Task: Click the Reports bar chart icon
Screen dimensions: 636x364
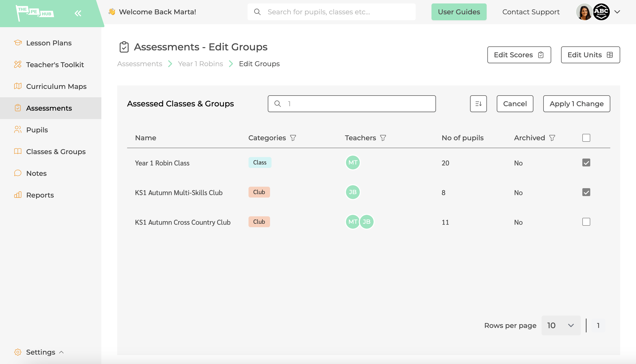Action: tap(18, 195)
